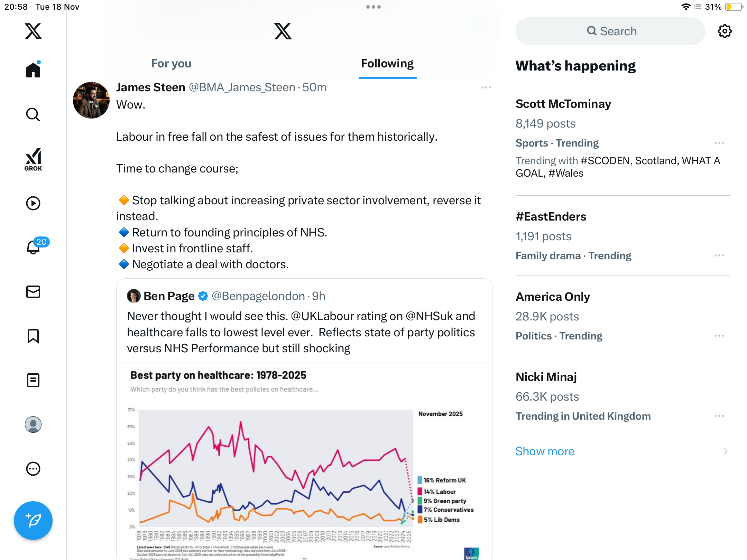Click the Search input field
Image resolution: width=747 pixels, height=560 pixels.
[610, 31]
